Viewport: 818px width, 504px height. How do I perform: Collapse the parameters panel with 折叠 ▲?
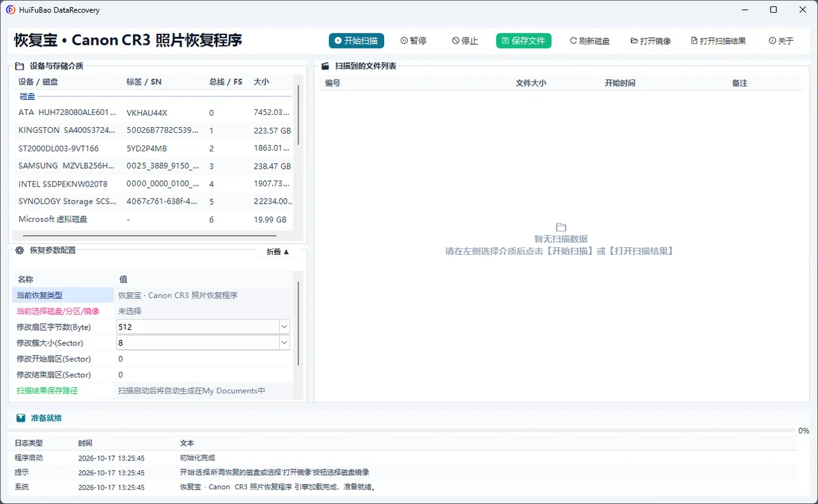278,252
